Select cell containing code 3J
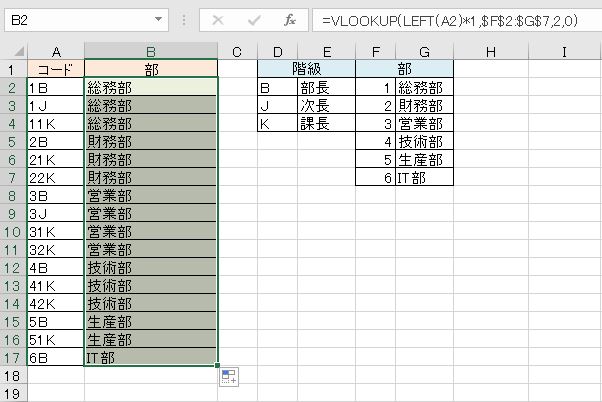Viewport: 602px width, 402px height. pyautogui.click(x=56, y=214)
